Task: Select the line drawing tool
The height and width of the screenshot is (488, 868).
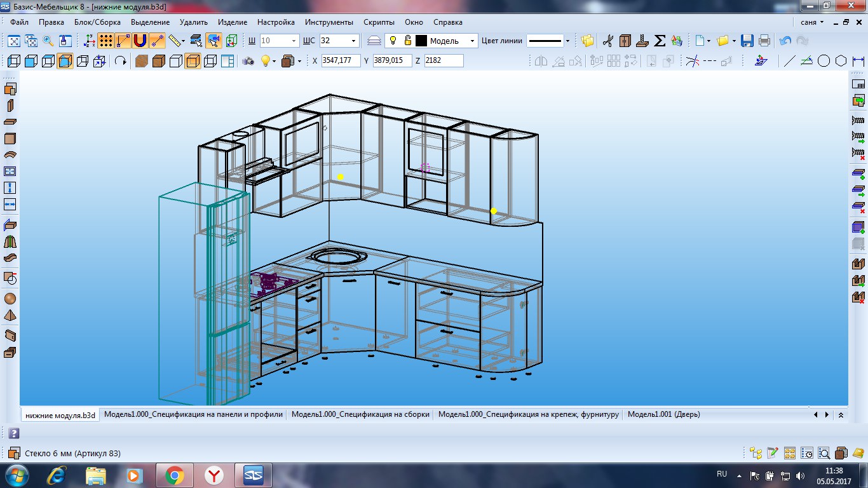Action: [x=789, y=61]
